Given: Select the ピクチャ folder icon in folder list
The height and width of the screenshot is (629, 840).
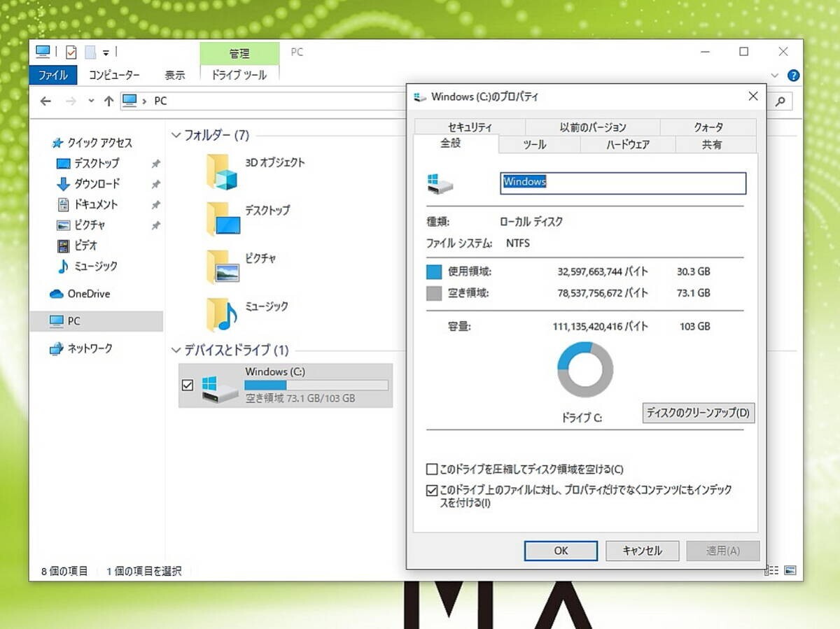Looking at the screenshot, I should coord(223,267).
